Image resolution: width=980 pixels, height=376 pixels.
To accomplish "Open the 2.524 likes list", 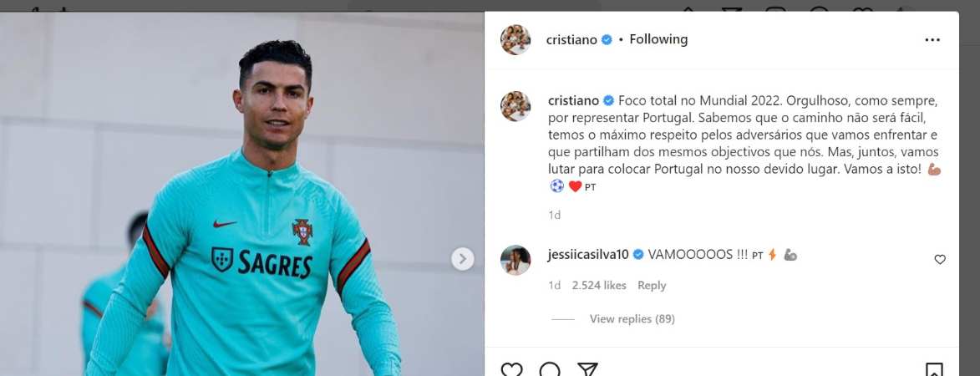I will pyautogui.click(x=599, y=286).
